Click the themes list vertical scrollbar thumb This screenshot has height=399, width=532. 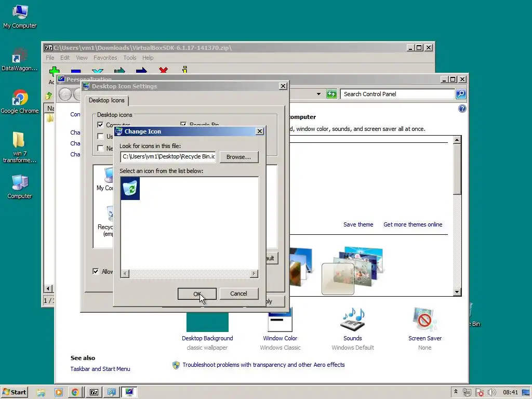(457, 169)
